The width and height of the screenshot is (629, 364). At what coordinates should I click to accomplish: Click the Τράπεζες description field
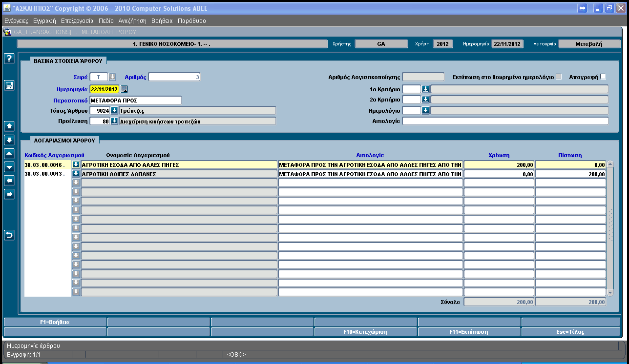tap(197, 110)
